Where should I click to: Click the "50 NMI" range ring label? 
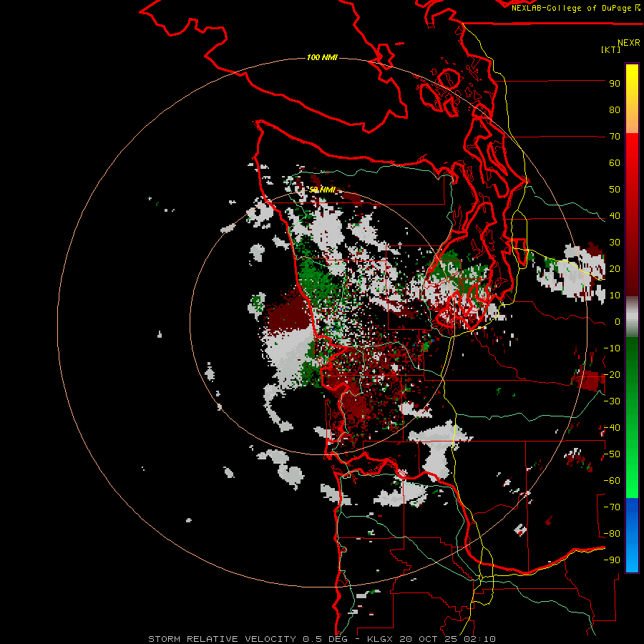(x=322, y=190)
